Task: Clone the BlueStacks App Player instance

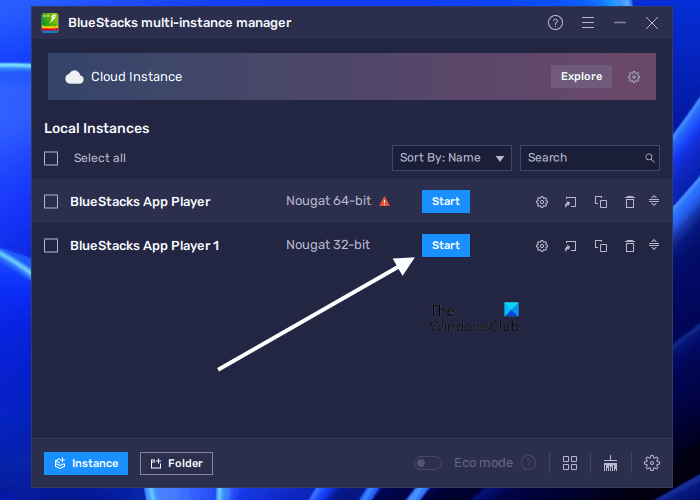Action: click(601, 202)
